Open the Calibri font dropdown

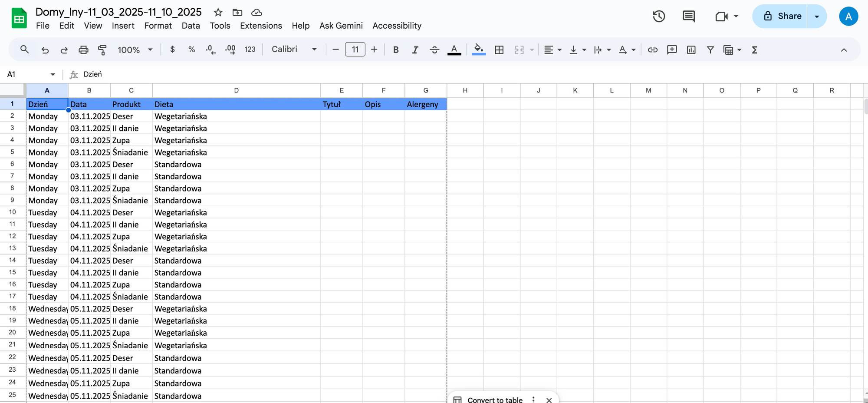click(x=294, y=50)
